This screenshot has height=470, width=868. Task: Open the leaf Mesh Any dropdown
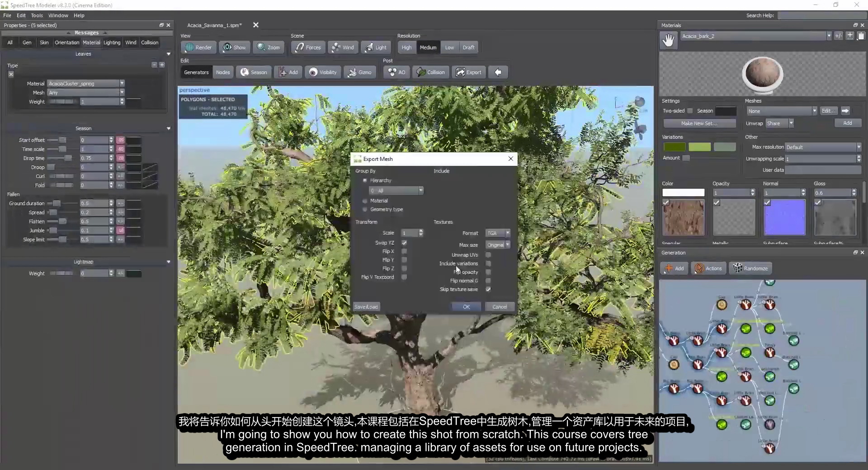pyautogui.click(x=86, y=93)
